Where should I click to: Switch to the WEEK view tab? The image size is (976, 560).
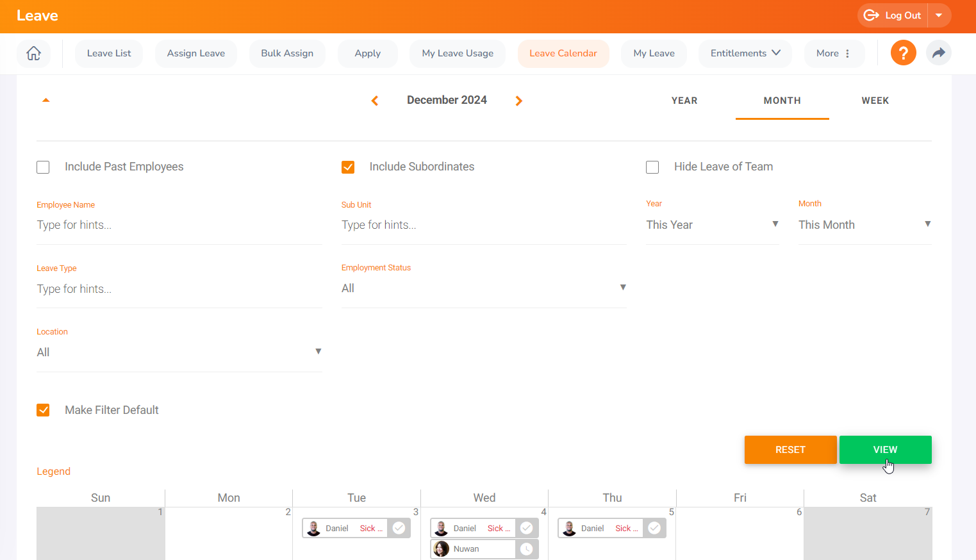click(875, 101)
